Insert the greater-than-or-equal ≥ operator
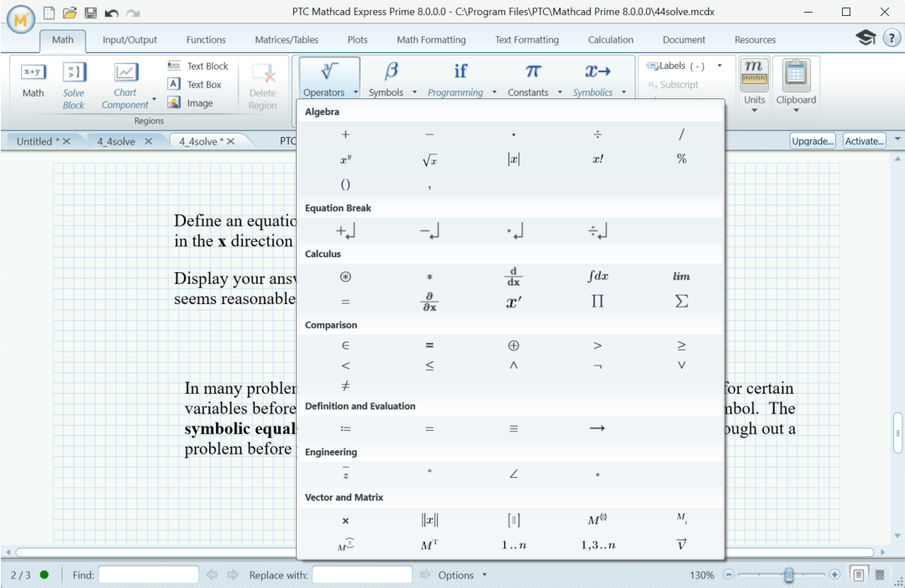905x588 pixels. point(681,345)
